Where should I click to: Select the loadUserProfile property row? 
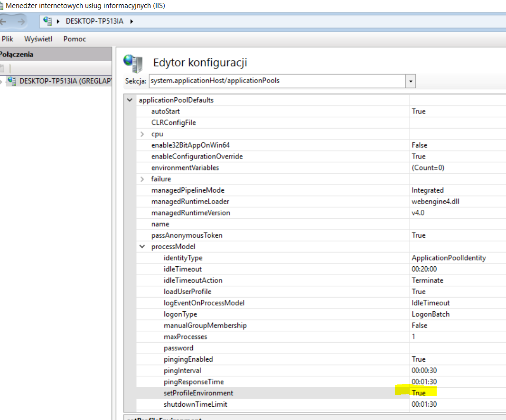pyautogui.click(x=187, y=292)
